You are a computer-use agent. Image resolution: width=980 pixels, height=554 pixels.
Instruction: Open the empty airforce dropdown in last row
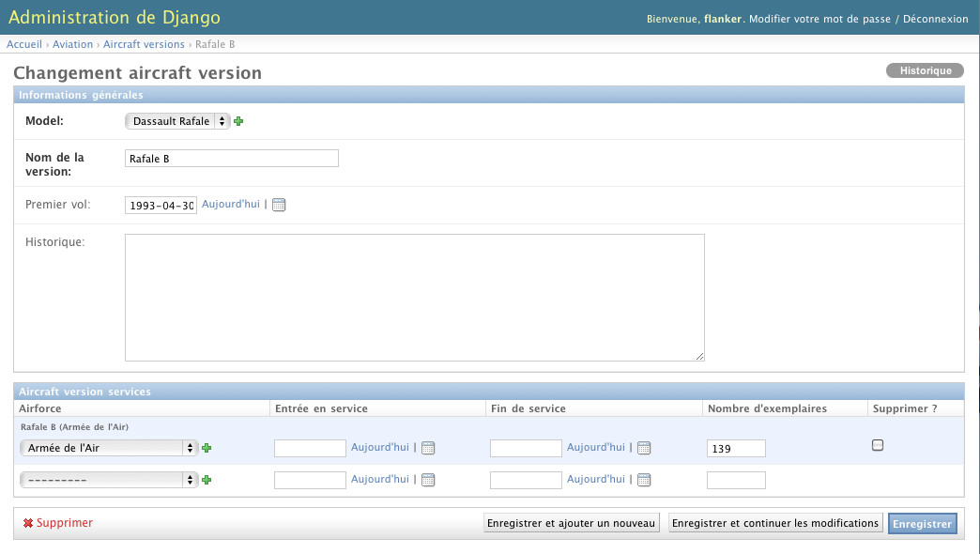109,480
